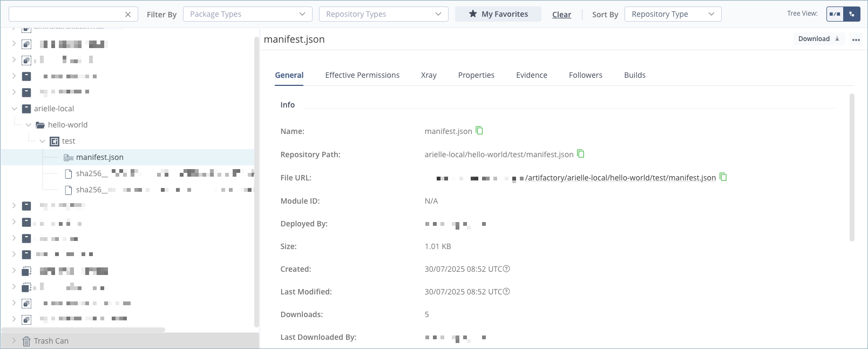
Task: View the Followers tab
Action: coord(586,75)
